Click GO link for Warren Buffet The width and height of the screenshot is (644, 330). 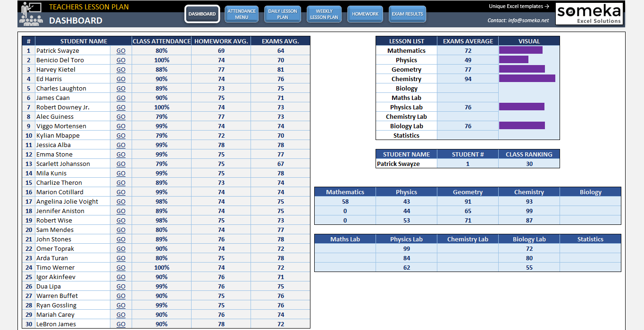121,296
